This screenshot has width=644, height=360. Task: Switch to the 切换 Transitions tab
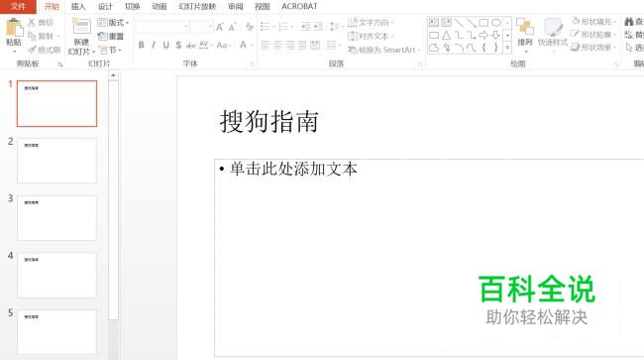coord(132,7)
